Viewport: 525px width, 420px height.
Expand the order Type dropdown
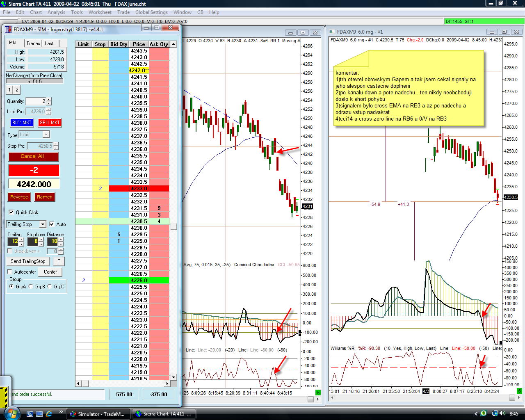click(46, 135)
